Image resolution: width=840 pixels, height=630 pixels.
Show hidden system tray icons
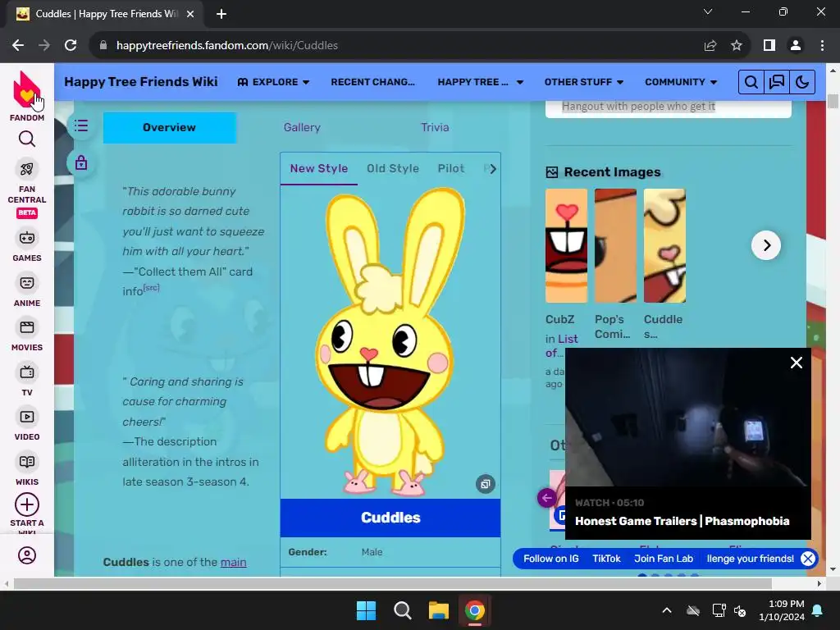tap(667, 610)
